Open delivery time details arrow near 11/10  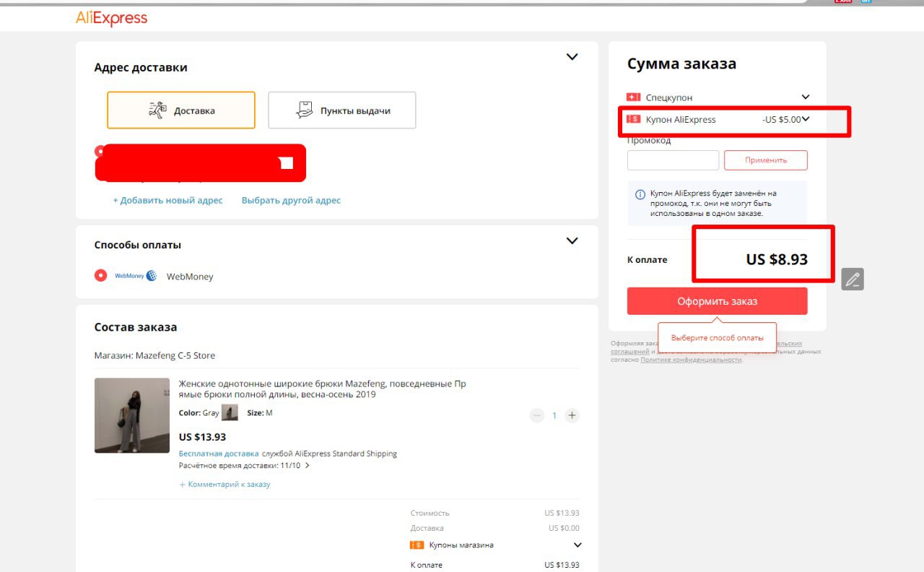click(308, 466)
